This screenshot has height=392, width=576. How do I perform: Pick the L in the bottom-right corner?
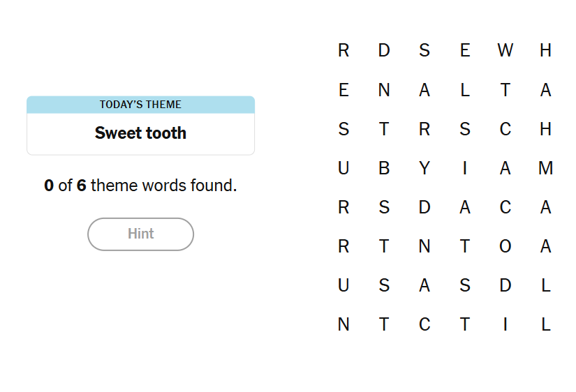(546, 324)
